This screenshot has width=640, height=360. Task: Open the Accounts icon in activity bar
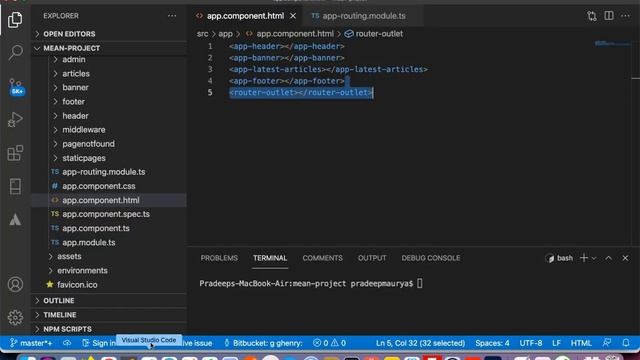click(15, 284)
